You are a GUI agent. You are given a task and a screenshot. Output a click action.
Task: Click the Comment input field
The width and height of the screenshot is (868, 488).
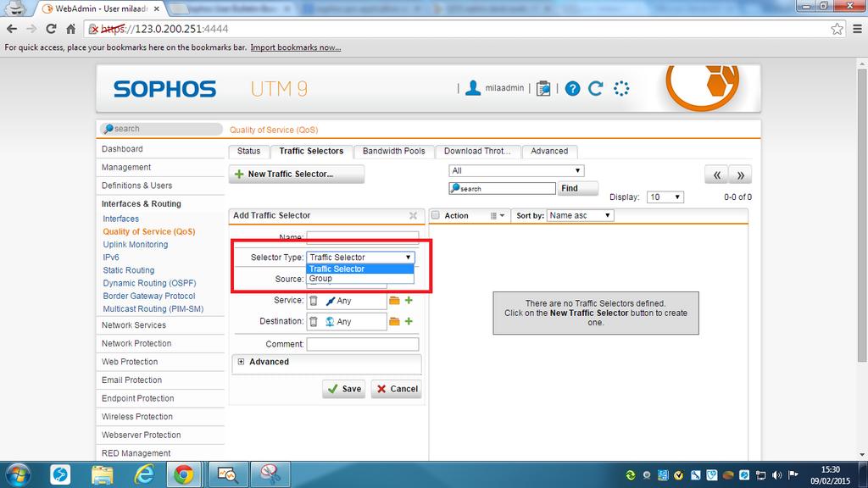tap(363, 344)
